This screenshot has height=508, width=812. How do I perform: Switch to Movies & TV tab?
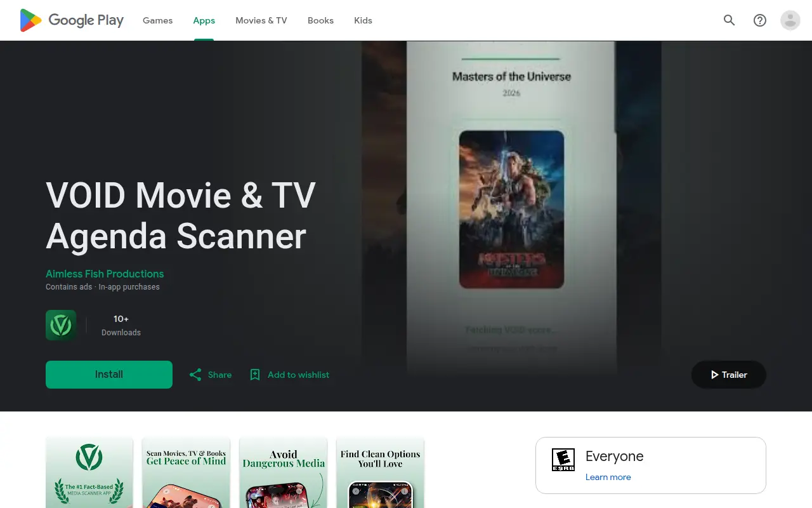point(261,20)
